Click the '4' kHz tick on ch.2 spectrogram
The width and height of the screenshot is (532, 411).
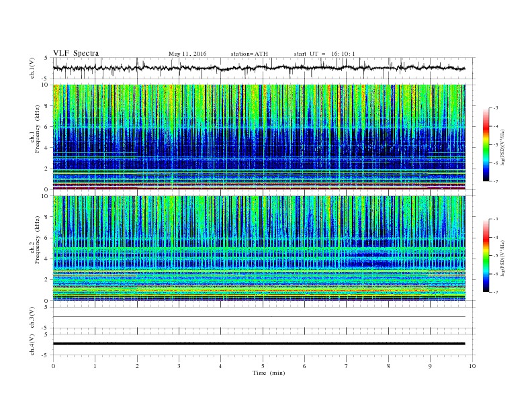pos(47,259)
